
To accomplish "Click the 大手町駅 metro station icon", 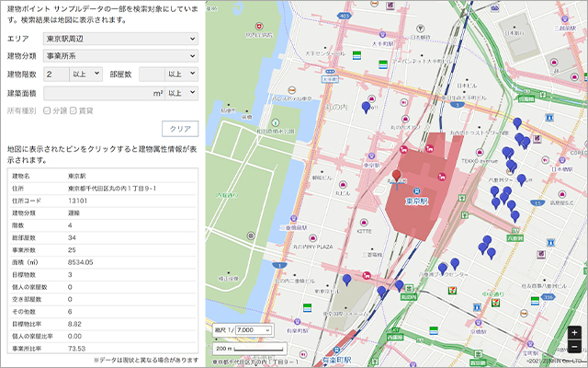I will 382,35.
